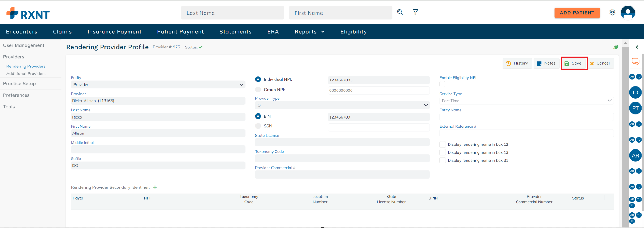Enable the Eligibility NPI checkbox
Image resolution: width=644 pixels, height=228 pixels.
[442, 84]
